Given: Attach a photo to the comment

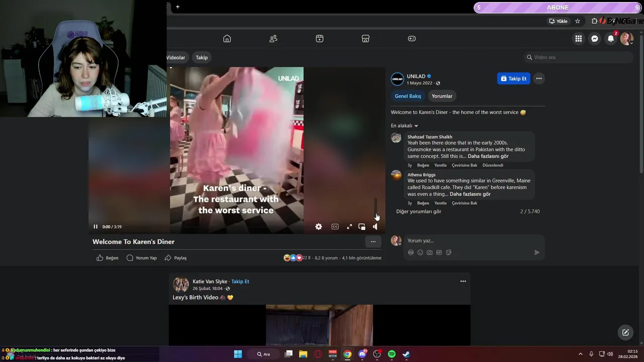Looking at the screenshot, I should [430, 252].
